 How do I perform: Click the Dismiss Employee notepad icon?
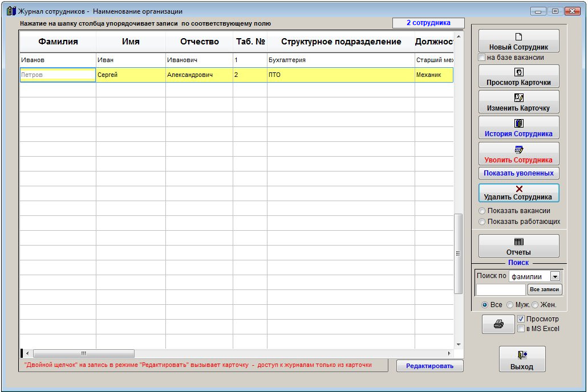pyautogui.click(x=518, y=149)
